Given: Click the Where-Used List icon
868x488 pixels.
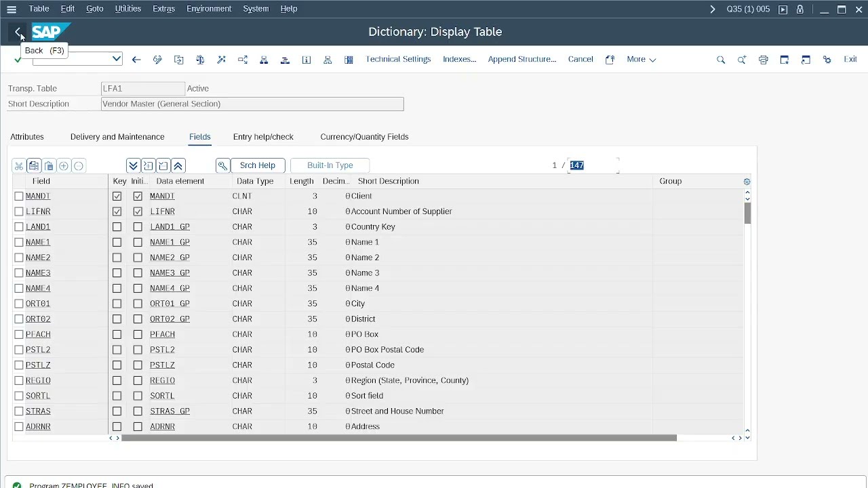Looking at the screenshot, I should pyautogui.click(x=243, y=60).
